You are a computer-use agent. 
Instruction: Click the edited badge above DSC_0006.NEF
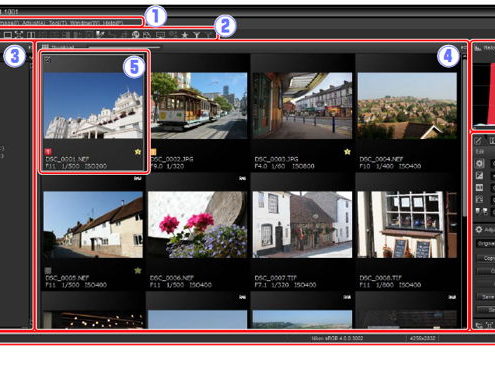tap(242, 178)
